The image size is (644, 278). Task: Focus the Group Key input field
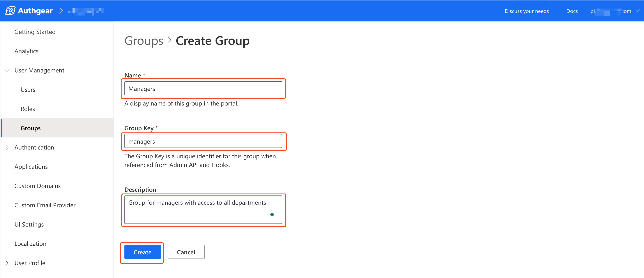[x=203, y=141]
